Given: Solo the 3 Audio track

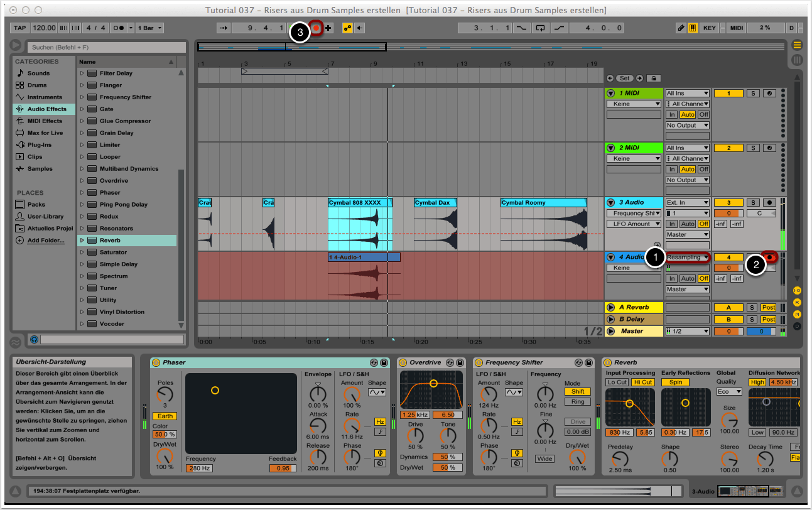Looking at the screenshot, I should coord(753,202).
